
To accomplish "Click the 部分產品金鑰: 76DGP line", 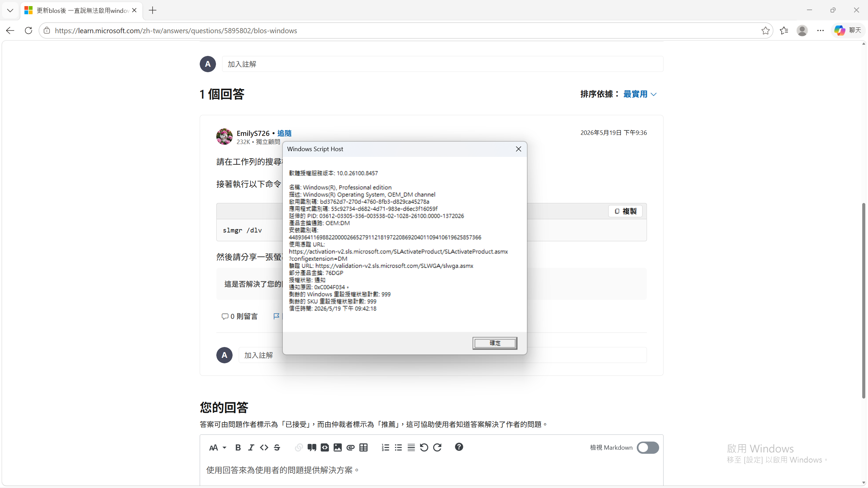I will coord(316,273).
